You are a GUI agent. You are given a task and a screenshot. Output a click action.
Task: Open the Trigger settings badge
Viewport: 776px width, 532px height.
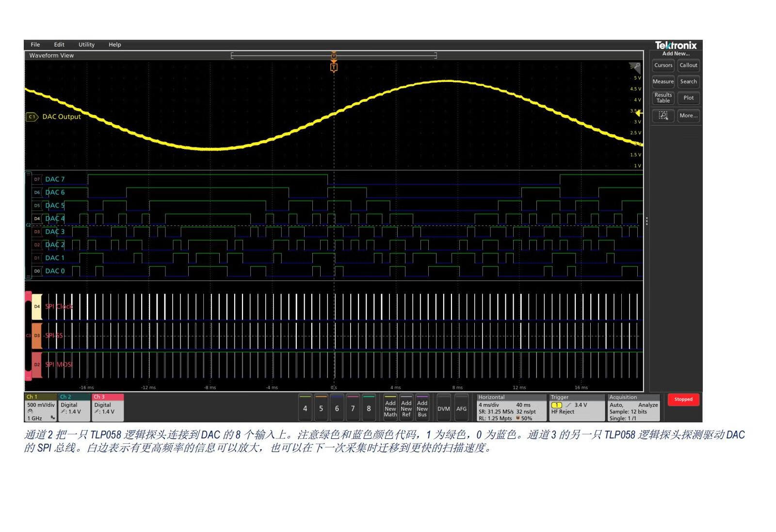coord(576,408)
